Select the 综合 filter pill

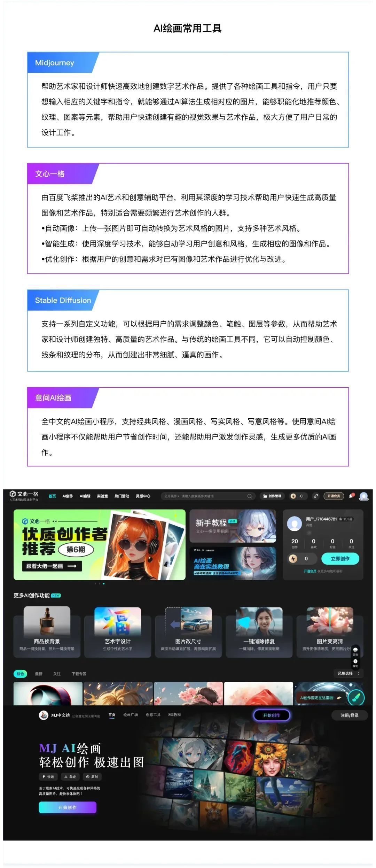(20, 674)
